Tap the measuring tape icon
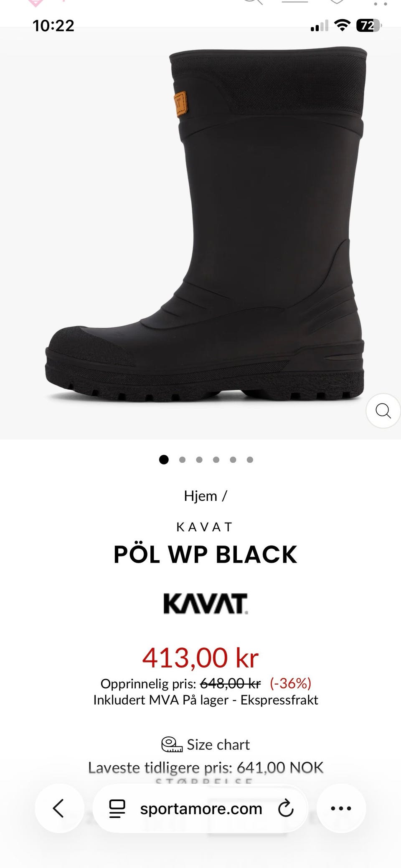 pos(172,745)
